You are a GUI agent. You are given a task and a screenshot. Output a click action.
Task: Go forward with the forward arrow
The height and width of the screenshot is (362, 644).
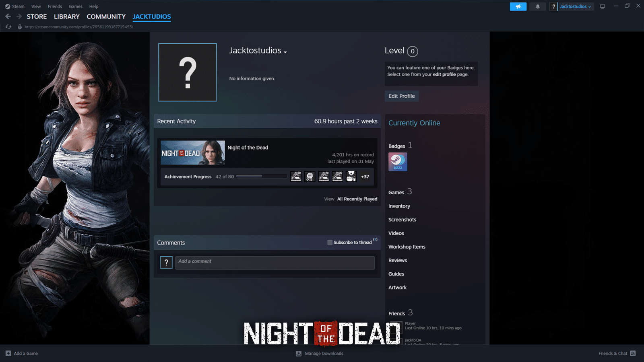click(19, 16)
